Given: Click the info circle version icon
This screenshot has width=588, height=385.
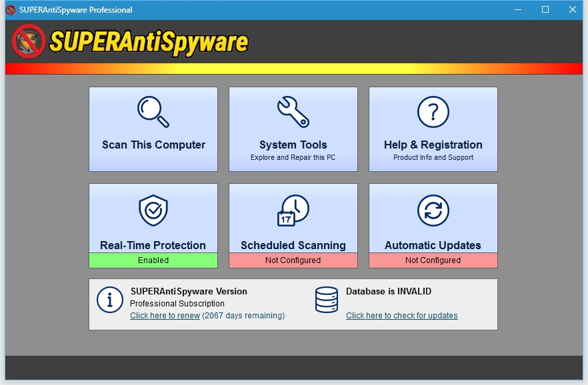Looking at the screenshot, I should click(x=110, y=300).
